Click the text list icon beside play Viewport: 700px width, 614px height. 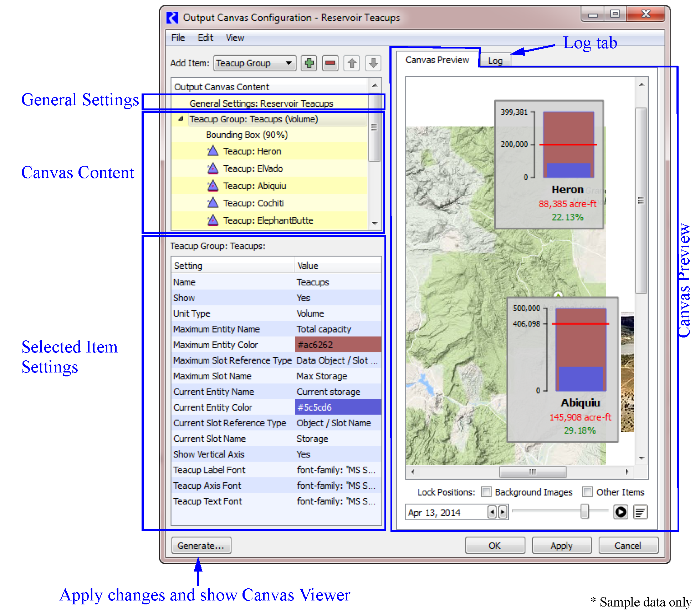pos(640,512)
